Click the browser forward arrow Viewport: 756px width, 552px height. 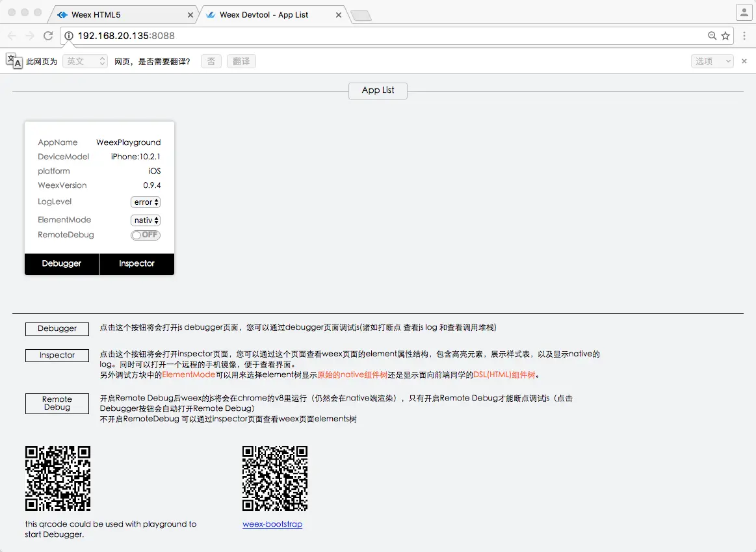[x=30, y=36]
